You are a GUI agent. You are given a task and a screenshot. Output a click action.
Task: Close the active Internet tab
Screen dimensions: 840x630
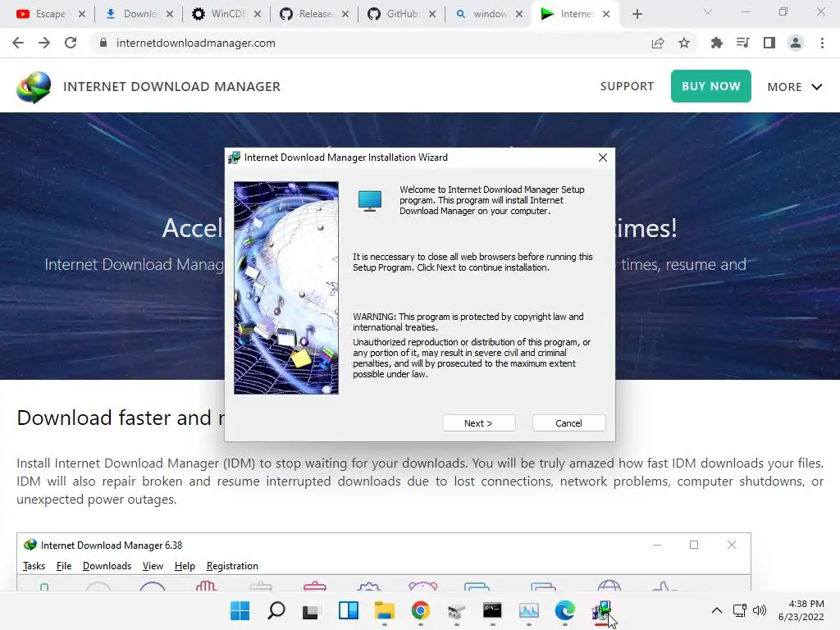606,14
